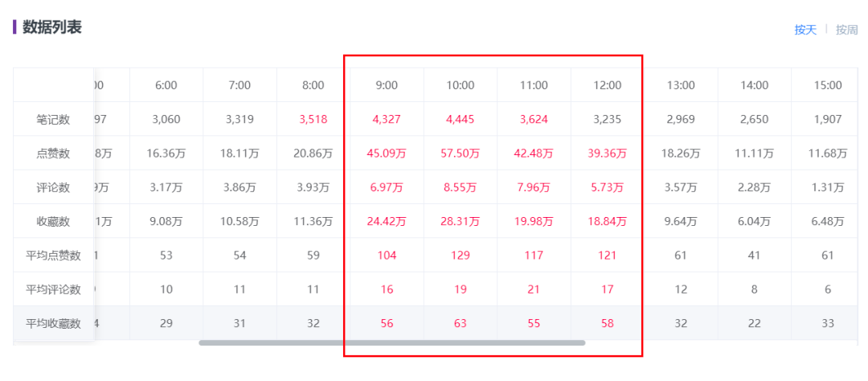
Task: Select the 10:00 column header
Action: click(x=461, y=85)
